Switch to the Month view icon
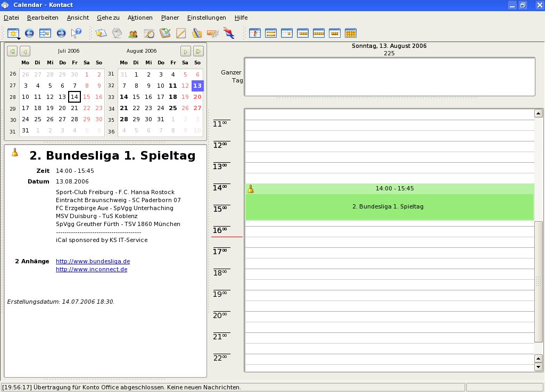 (x=351, y=34)
